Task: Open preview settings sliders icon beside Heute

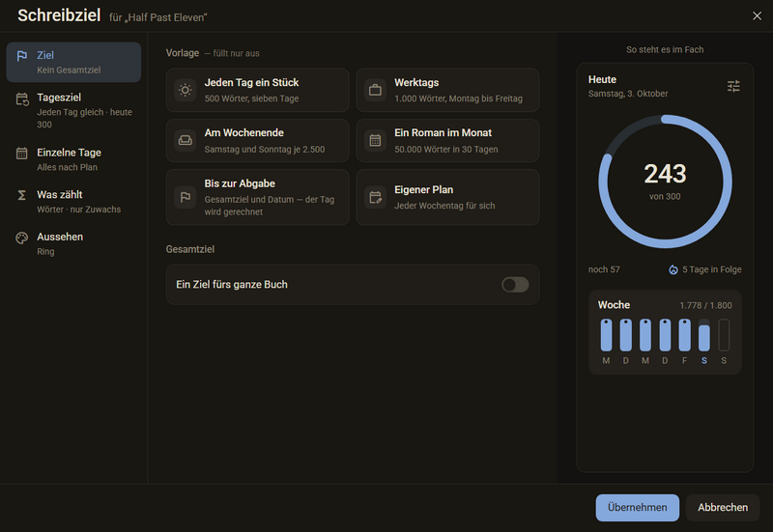Action: (x=733, y=86)
